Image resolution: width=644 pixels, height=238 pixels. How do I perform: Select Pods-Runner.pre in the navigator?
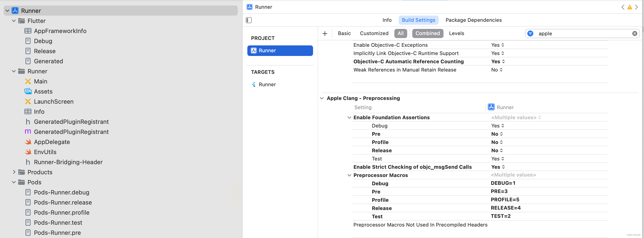pos(57,233)
